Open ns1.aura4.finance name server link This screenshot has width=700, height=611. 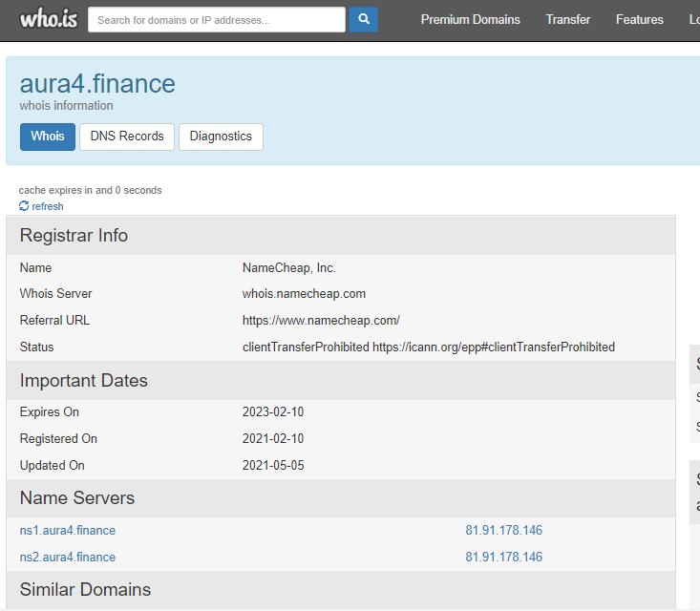(x=68, y=530)
